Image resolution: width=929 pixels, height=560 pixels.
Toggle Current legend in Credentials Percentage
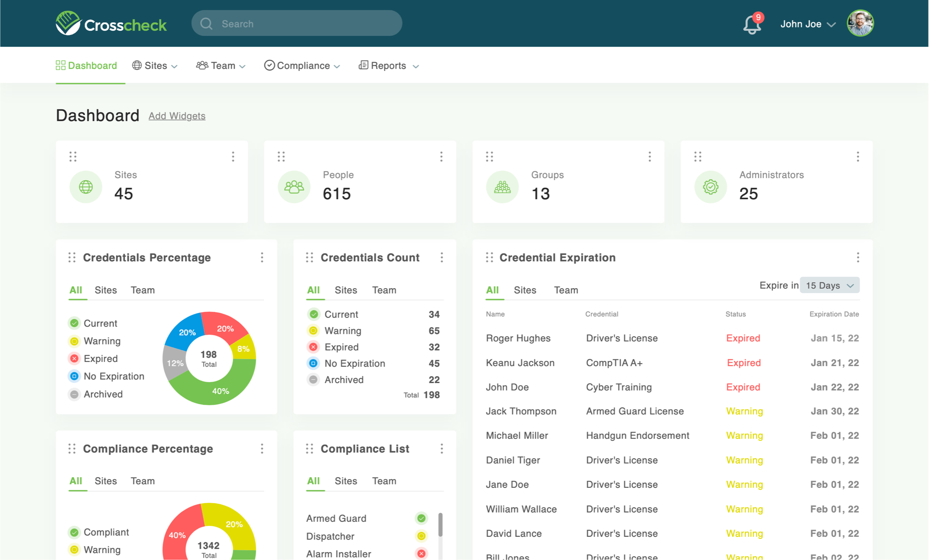pos(93,323)
